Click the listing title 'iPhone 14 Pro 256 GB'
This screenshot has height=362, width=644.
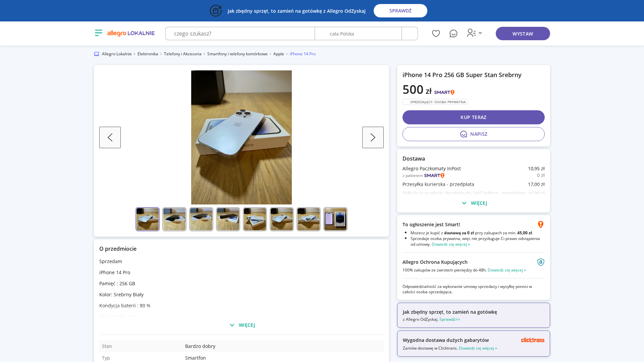[x=462, y=75]
